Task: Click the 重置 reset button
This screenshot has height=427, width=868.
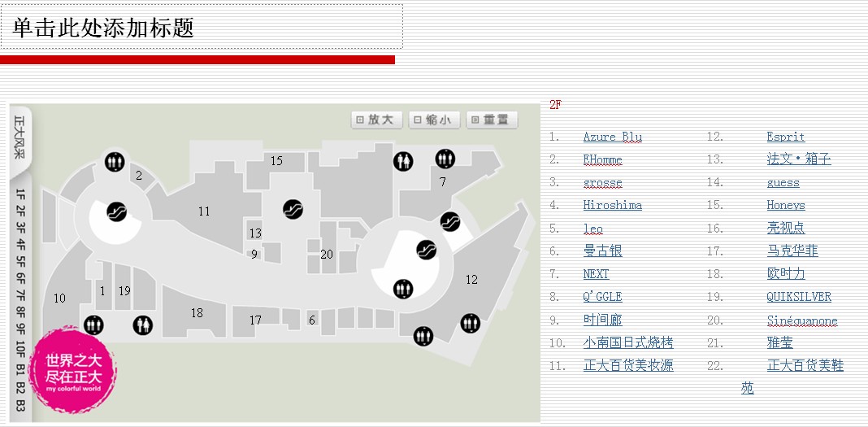Action: (493, 120)
